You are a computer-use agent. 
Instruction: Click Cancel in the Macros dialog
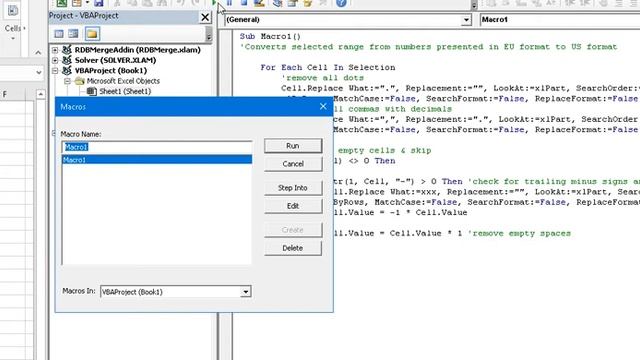click(x=293, y=164)
